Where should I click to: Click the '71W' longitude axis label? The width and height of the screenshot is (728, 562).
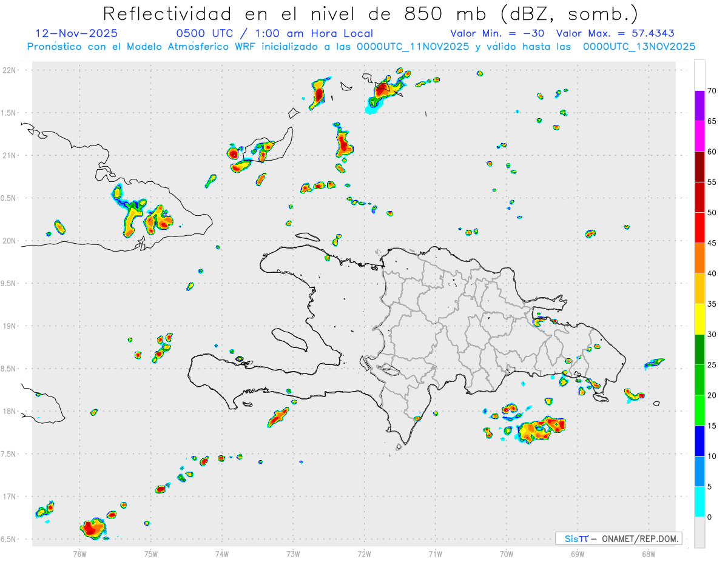[435, 554]
